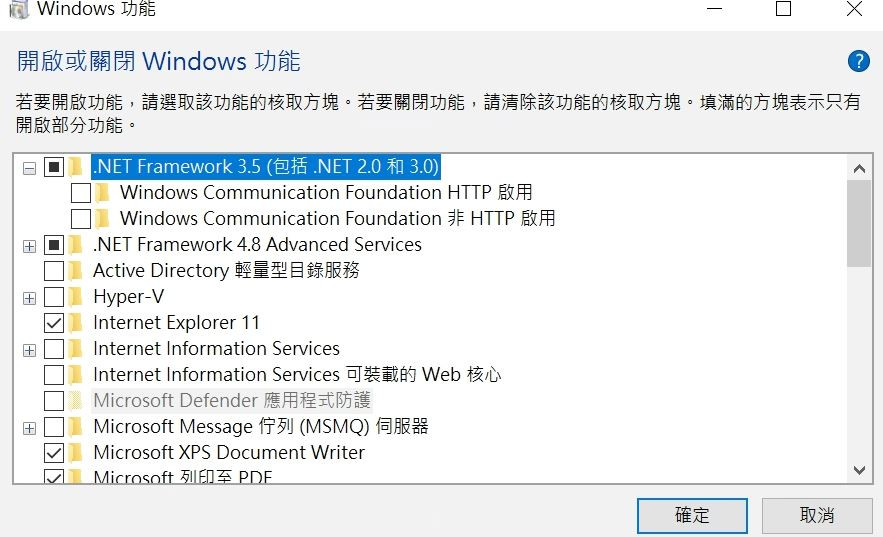Check the Hyper-V feature checkbox
The image size is (883, 537).
pyautogui.click(x=54, y=297)
